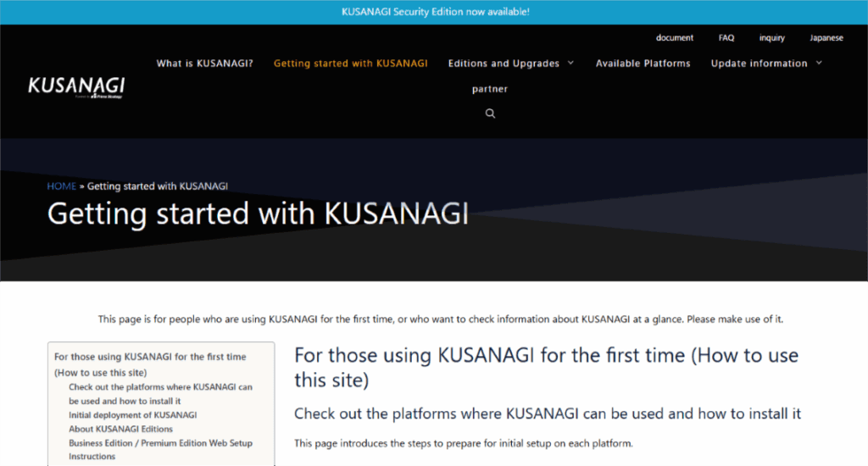This screenshot has height=466, width=868.
Task: Expand the Update information chevron
Action: 820,63
